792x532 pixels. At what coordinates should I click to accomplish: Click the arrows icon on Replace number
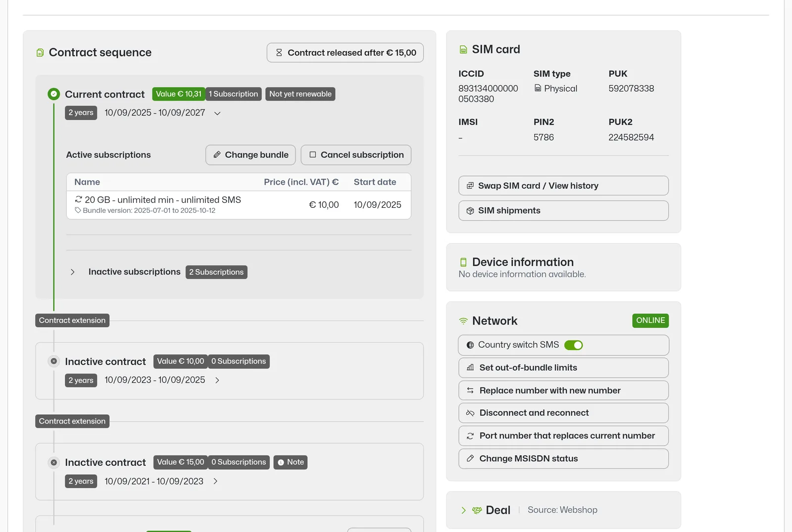click(x=470, y=390)
